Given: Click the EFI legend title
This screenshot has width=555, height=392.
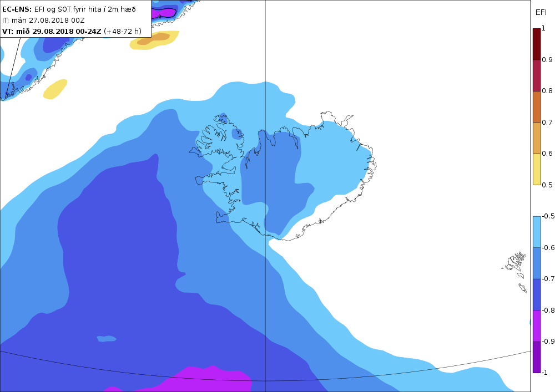Looking at the screenshot, I should [541, 13].
